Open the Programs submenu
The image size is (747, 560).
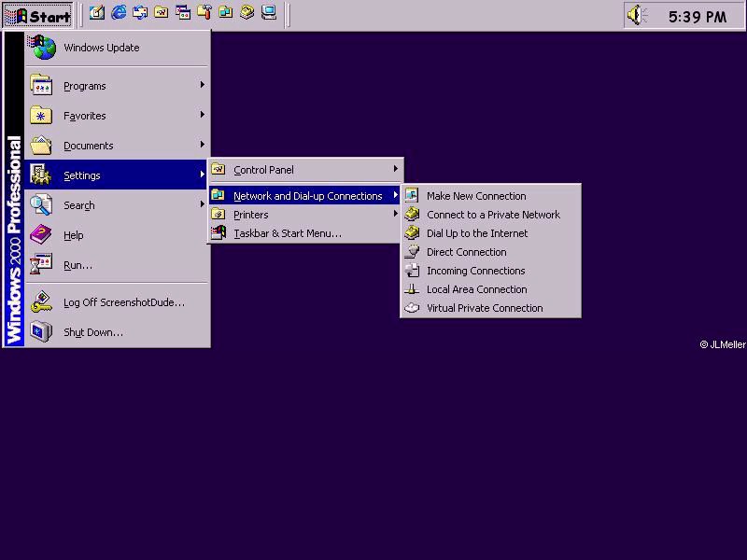[x=118, y=86]
